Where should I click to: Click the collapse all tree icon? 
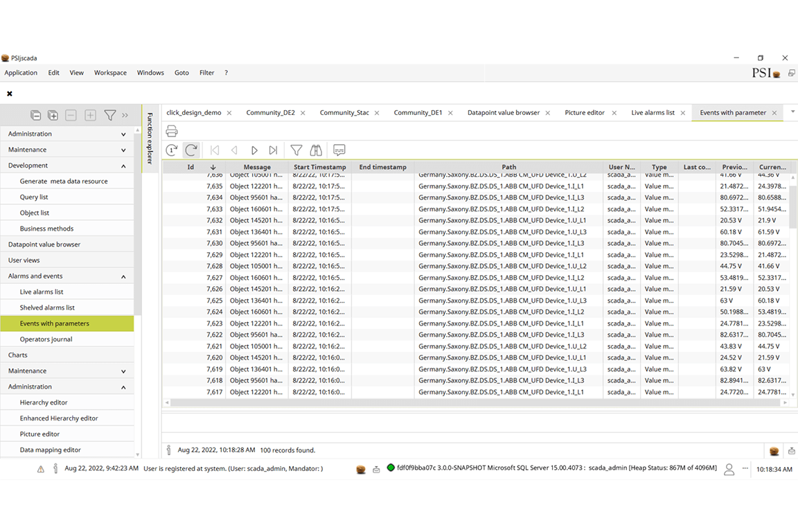35,116
